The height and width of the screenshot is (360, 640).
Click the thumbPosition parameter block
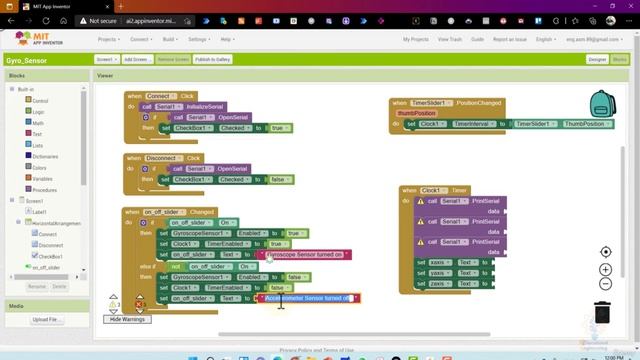[x=416, y=113]
